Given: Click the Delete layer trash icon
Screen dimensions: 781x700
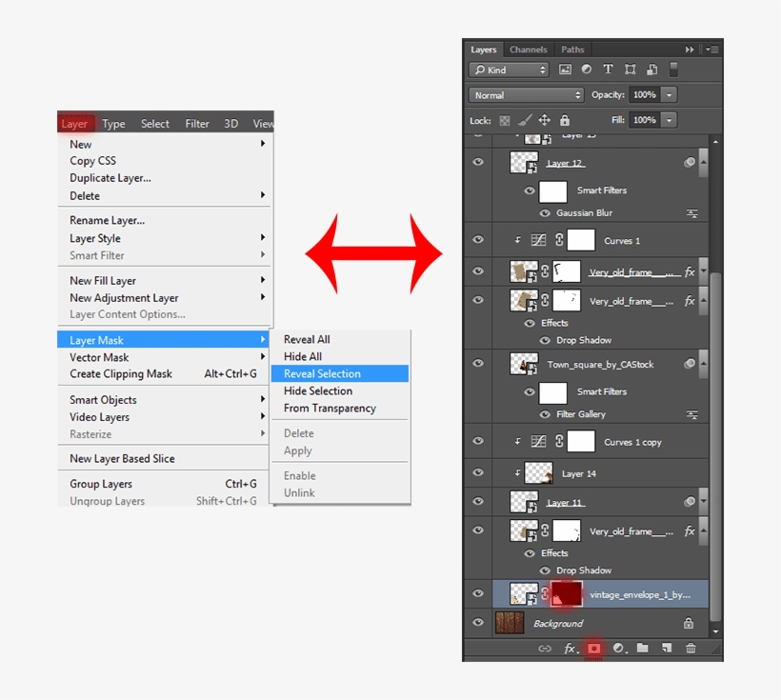Looking at the screenshot, I should [x=691, y=649].
